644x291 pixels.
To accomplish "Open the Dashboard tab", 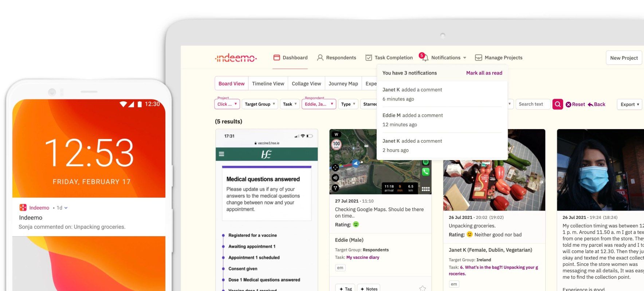I will (290, 57).
